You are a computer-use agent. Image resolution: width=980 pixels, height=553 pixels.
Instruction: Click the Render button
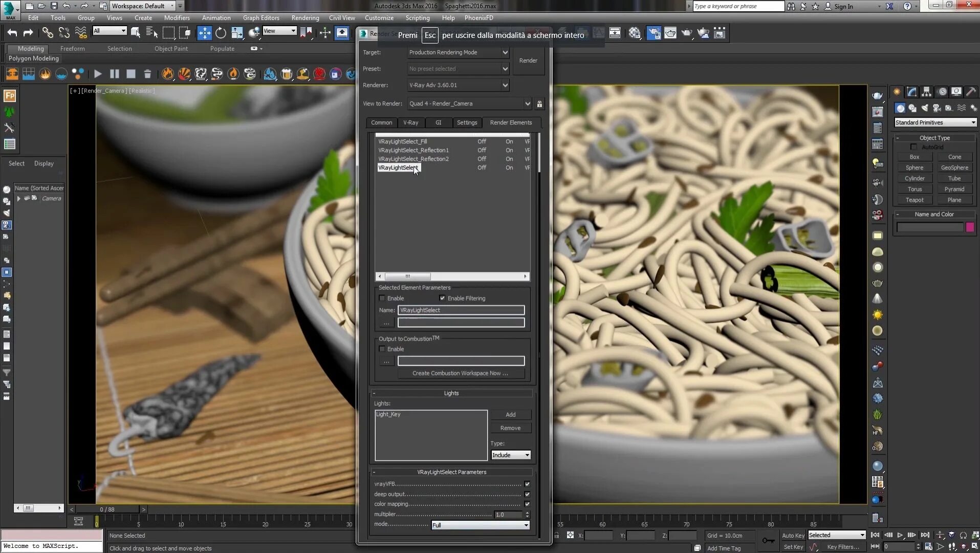pyautogui.click(x=528, y=60)
